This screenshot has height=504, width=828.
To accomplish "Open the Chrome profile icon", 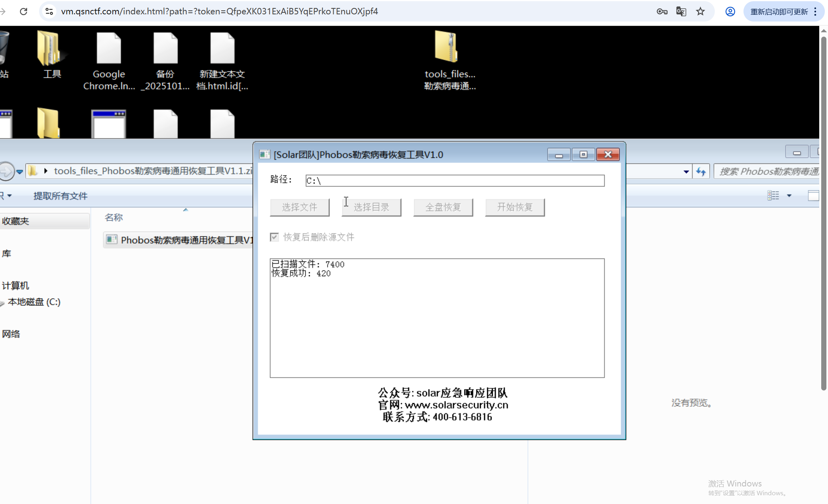I will (730, 11).
